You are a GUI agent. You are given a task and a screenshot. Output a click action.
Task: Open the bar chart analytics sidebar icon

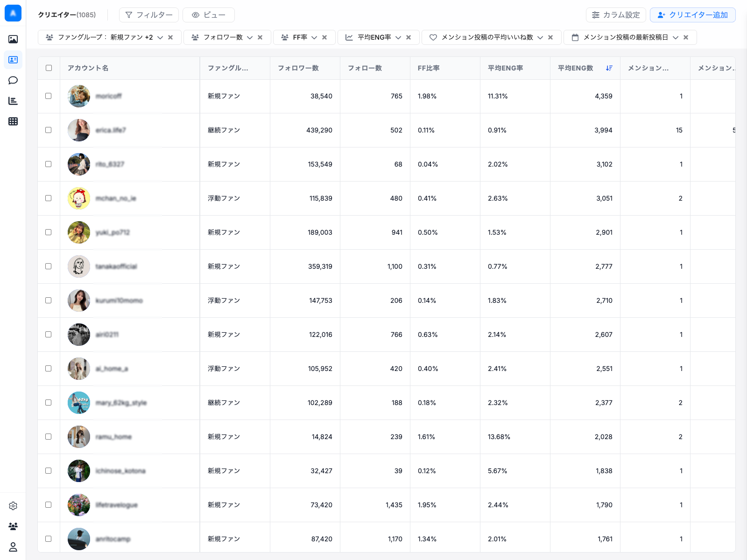point(13,101)
